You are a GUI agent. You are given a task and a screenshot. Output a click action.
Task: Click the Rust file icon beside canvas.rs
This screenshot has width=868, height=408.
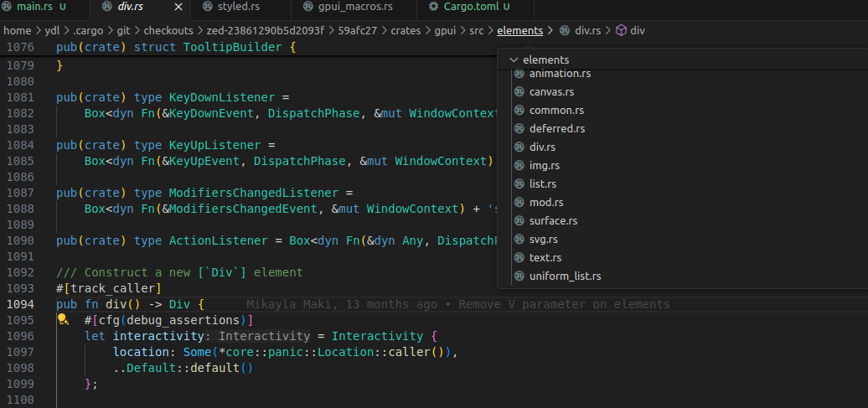(x=519, y=92)
